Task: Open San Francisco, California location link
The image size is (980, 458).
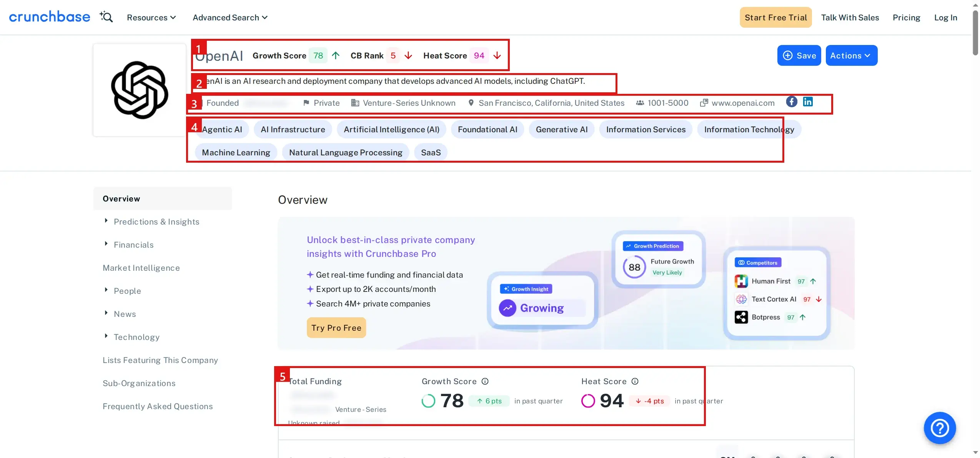Action: 551,103
